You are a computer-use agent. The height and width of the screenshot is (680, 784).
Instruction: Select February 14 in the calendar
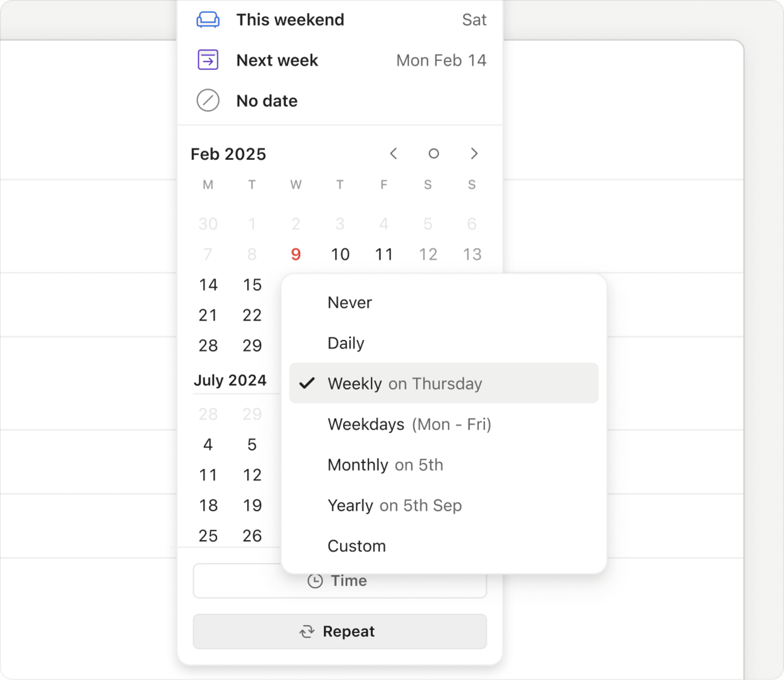208,285
